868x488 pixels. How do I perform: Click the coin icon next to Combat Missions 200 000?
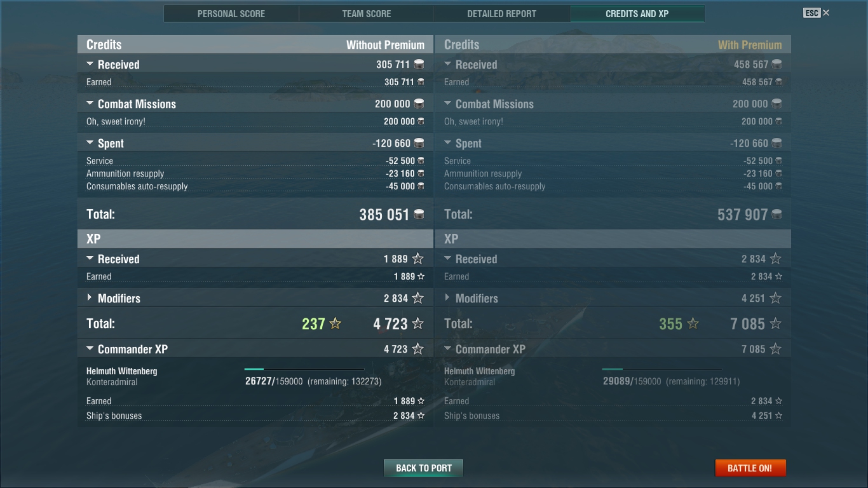[419, 104]
